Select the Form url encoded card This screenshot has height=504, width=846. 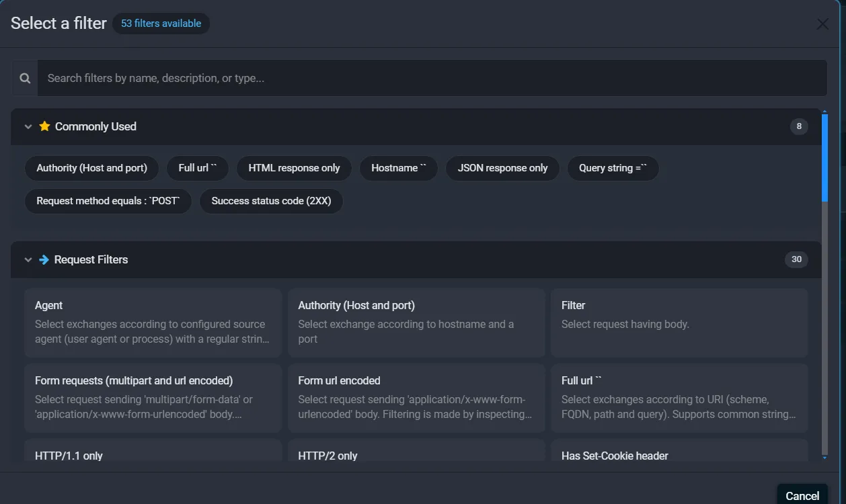click(416, 398)
